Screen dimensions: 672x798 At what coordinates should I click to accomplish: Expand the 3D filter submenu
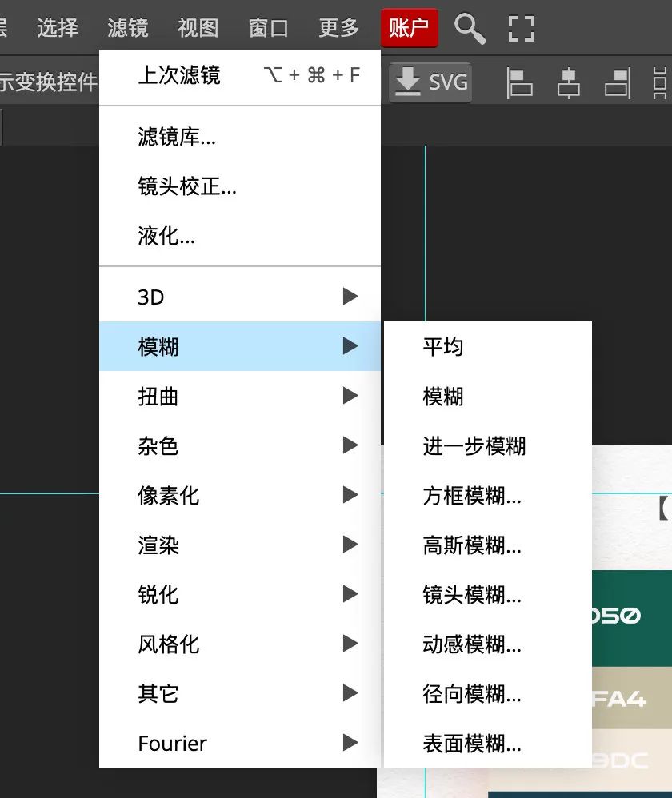tap(240, 297)
